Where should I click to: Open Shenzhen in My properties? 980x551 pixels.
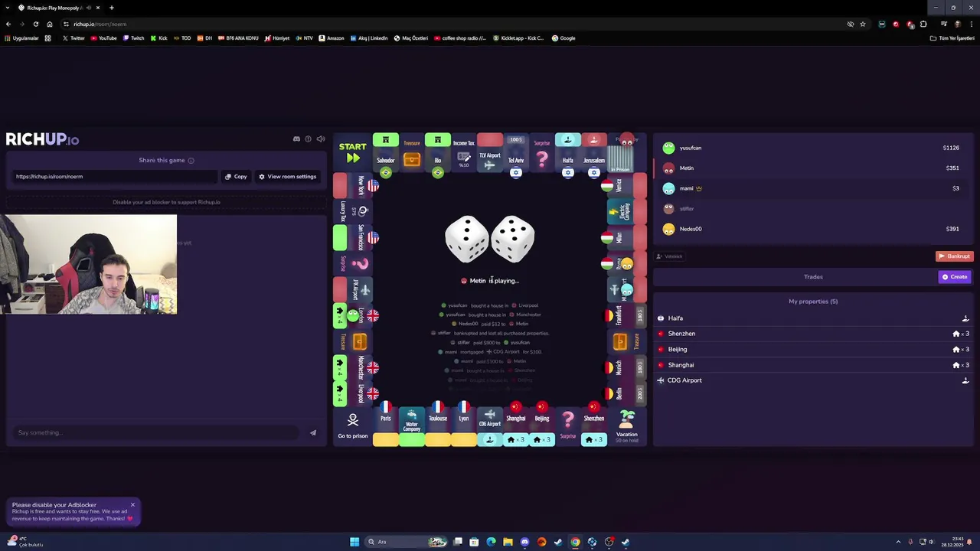(813, 334)
